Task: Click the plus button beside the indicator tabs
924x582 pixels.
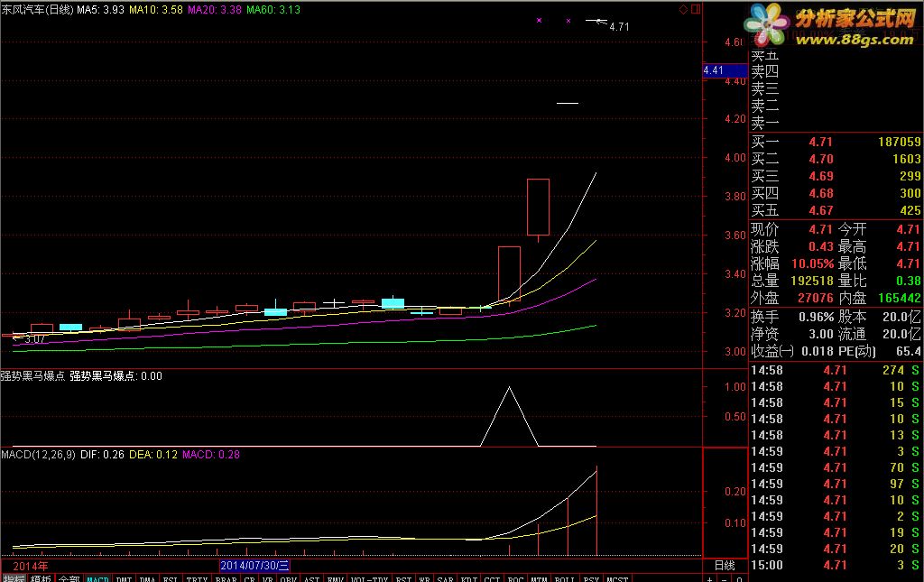Action: [709, 579]
